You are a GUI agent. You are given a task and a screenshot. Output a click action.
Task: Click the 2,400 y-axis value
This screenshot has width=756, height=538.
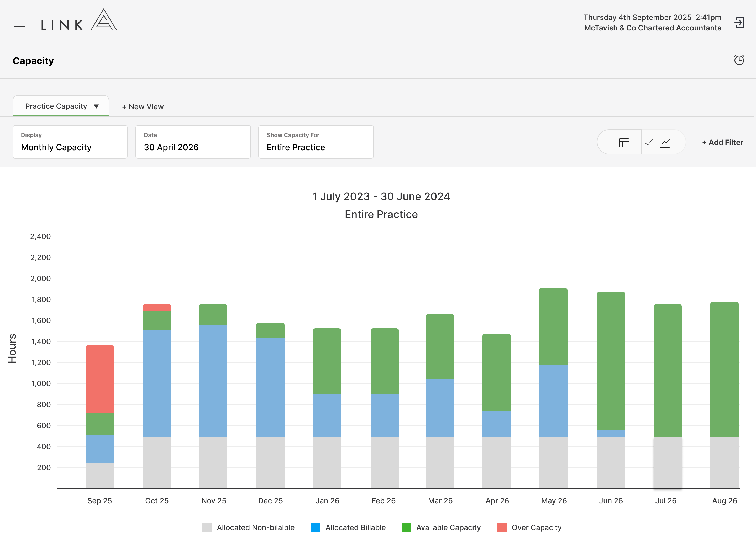(x=40, y=236)
